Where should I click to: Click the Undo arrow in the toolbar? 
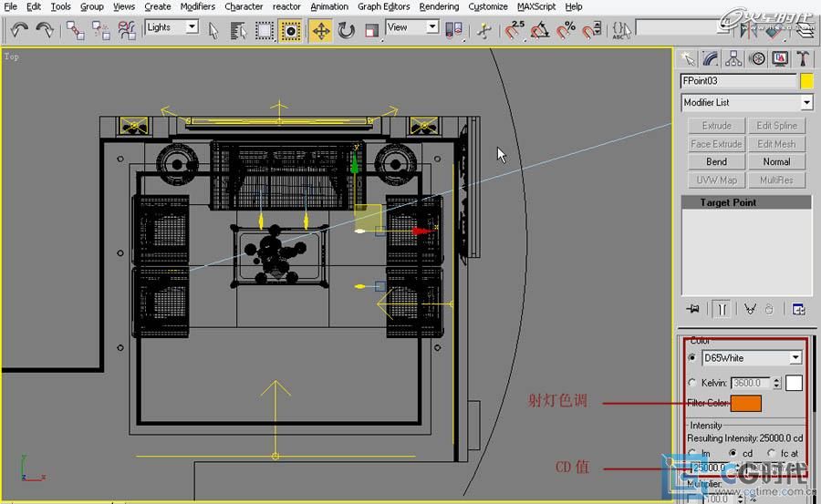(x=19, y=30)
